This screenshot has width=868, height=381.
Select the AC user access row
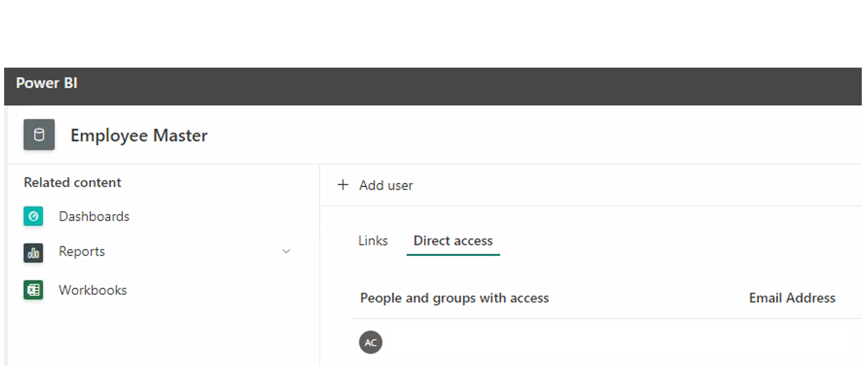pyautogui.click(x=606, y=342)
